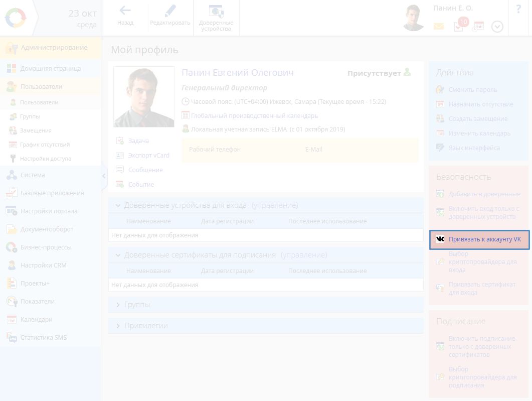Click Изменить календарь action
The image size is (532, 401).
tap(479, 133)
